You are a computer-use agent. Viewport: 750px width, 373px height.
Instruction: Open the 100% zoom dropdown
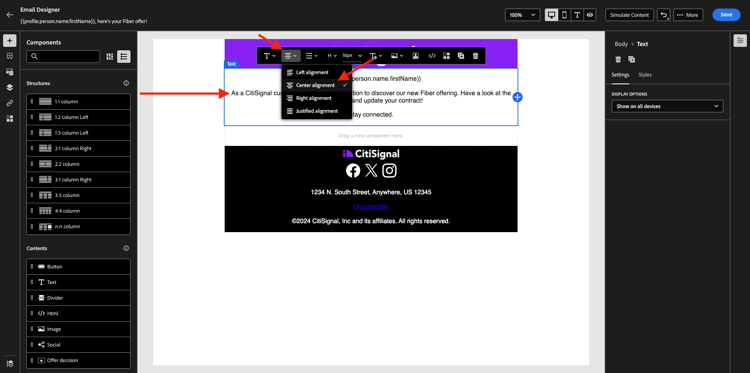[x=522, y=15]
